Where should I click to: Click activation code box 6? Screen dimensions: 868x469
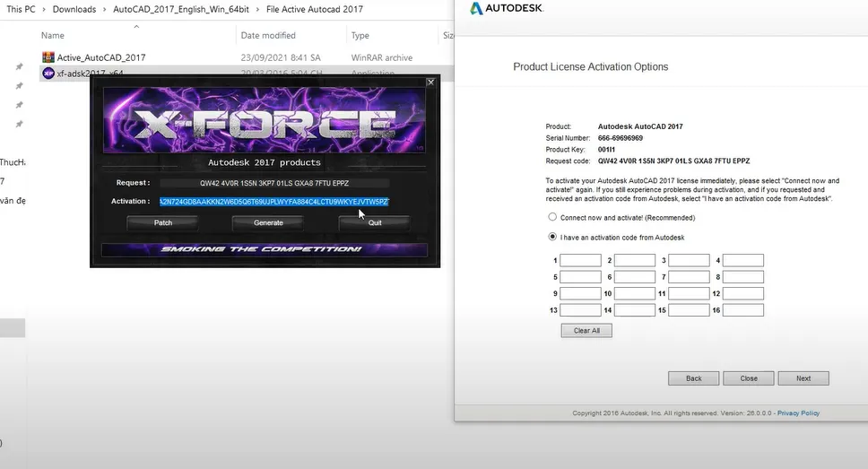point(634,277)
